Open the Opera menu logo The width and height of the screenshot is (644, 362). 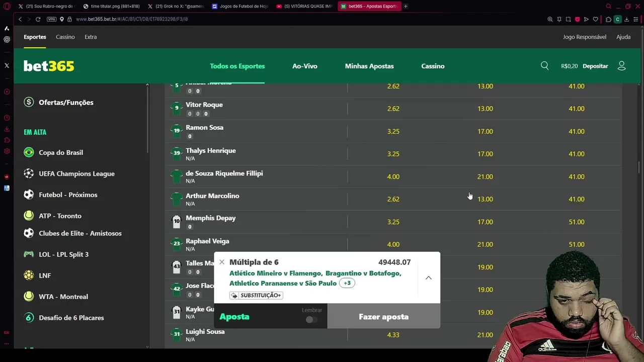pyautogui.click(x=7, y=6)
